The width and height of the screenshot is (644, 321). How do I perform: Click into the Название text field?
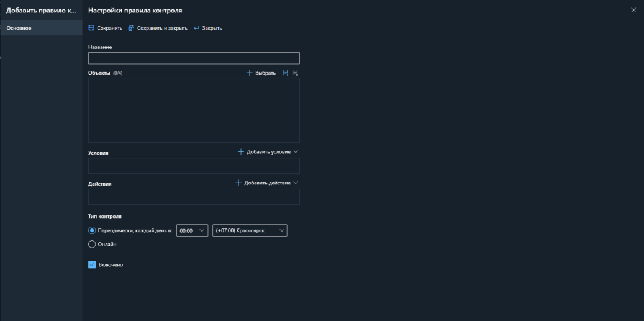194,58
